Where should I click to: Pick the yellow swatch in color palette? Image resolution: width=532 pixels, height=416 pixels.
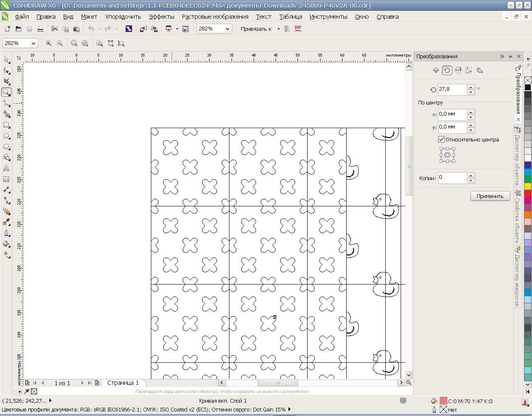coord(527,186)
